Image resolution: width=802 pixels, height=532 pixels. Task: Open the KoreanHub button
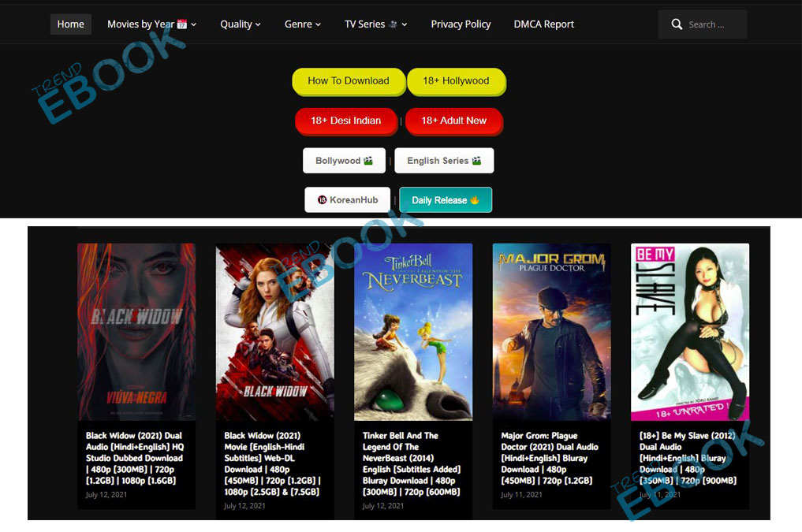347,200
